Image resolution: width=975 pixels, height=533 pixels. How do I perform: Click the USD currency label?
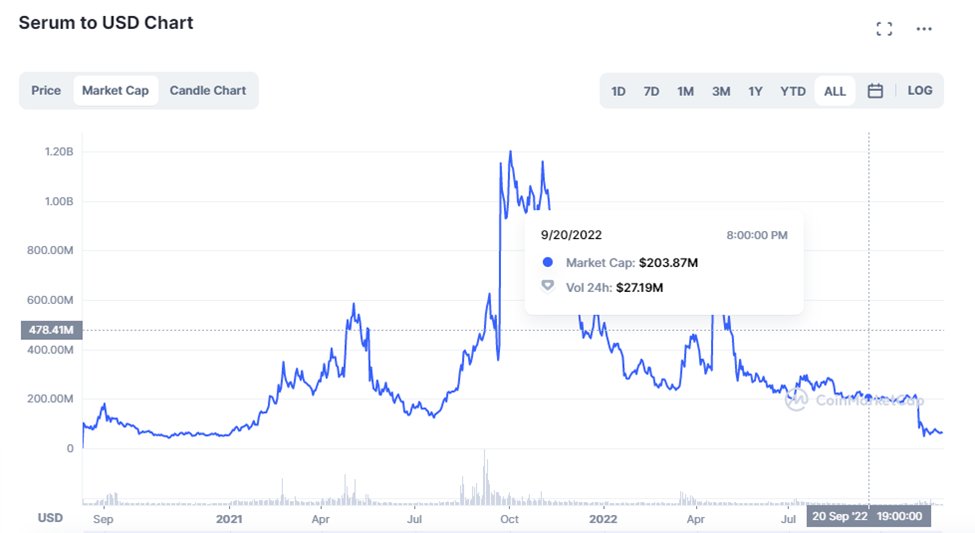(50, 517)
